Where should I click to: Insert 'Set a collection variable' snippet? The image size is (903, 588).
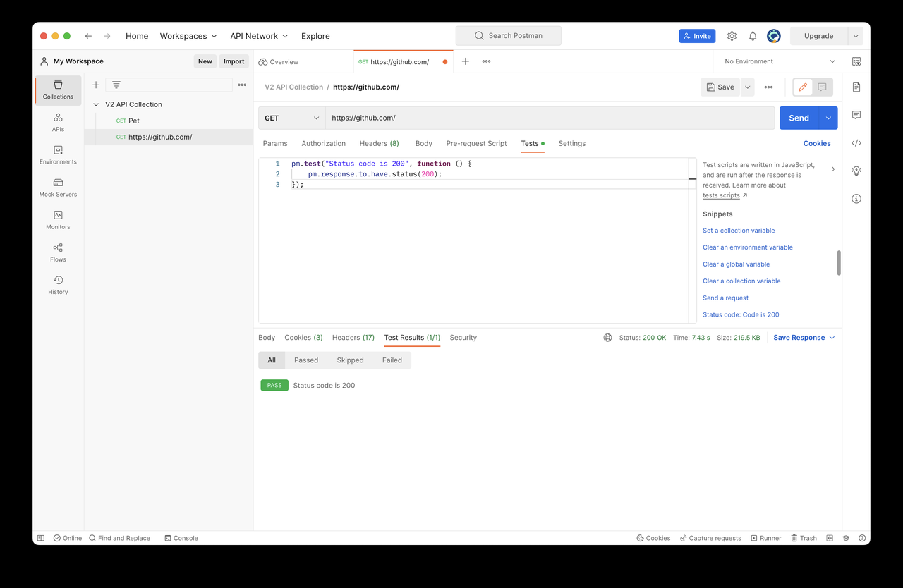(x=739, y=231)
